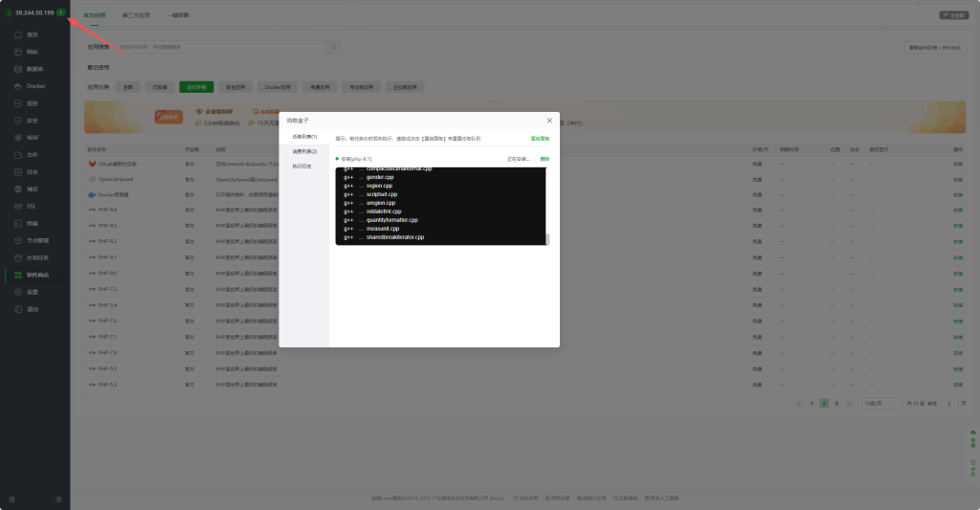980x510 pixels.
Task: Go to previous page arrow in pagination
Action: (799, 404)
